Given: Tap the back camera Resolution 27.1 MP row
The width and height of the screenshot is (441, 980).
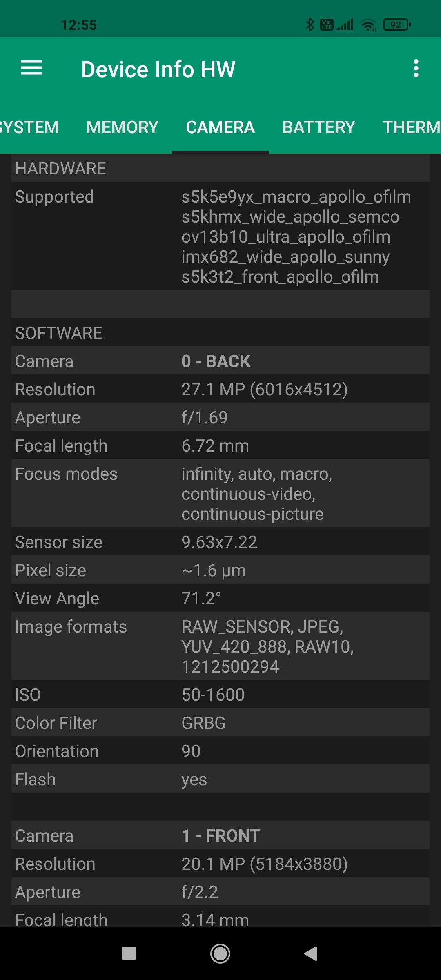Looking at the screenshot, I should [220, 389].
